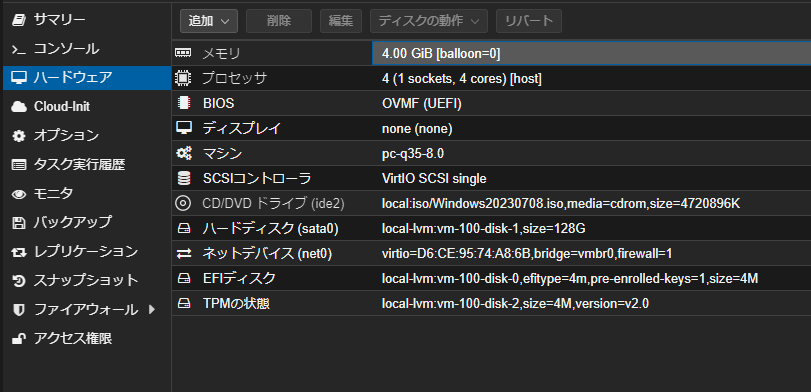The height and width of the screenshot is (392, 811).
Task: Click the サマリー book icon
Action: click(x=19, y=20)
